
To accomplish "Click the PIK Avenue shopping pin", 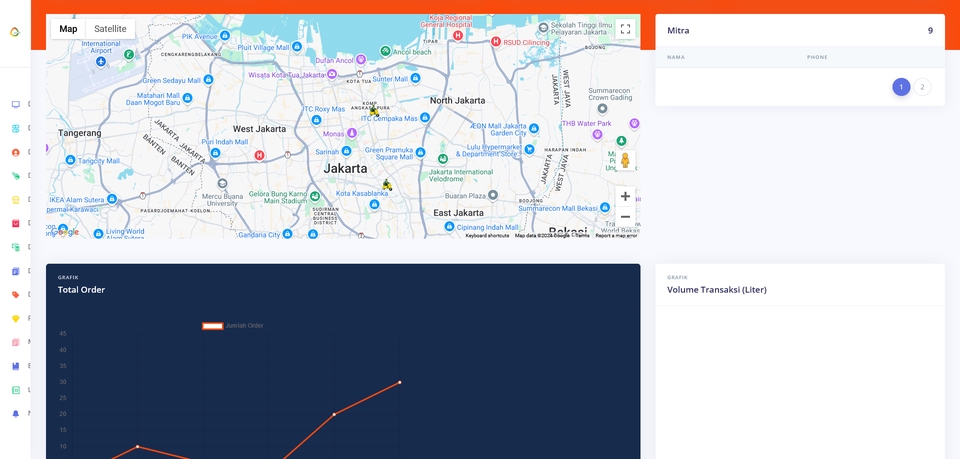I will (225, 36).
